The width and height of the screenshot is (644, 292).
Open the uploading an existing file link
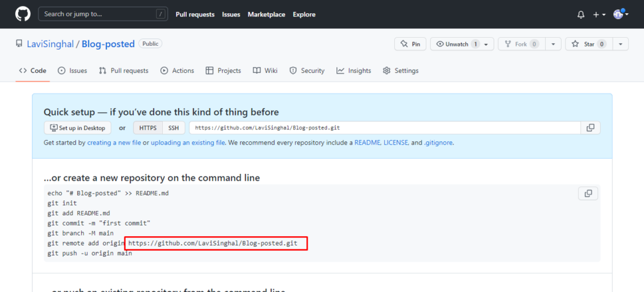[x=187, y=143]
